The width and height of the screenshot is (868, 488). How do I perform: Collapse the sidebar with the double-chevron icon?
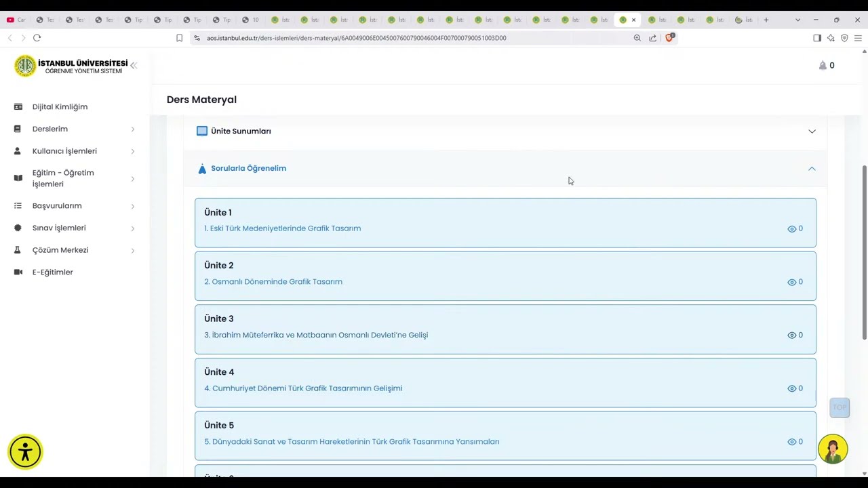point(134,66)
